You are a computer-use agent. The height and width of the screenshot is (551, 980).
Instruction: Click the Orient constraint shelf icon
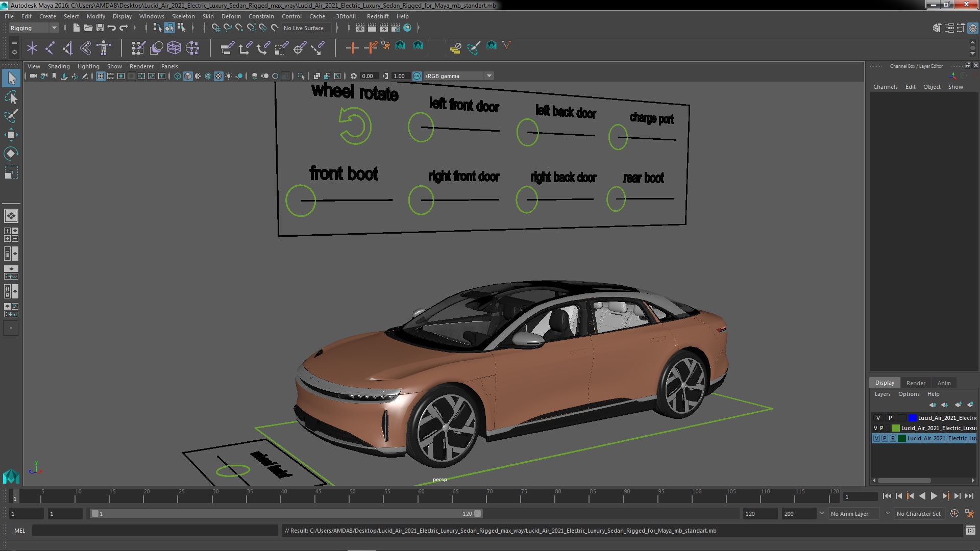(263, 48)
